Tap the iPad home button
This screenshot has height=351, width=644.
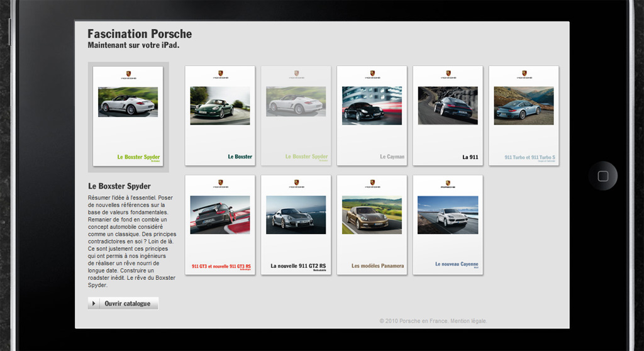click(x=603, y=176)
